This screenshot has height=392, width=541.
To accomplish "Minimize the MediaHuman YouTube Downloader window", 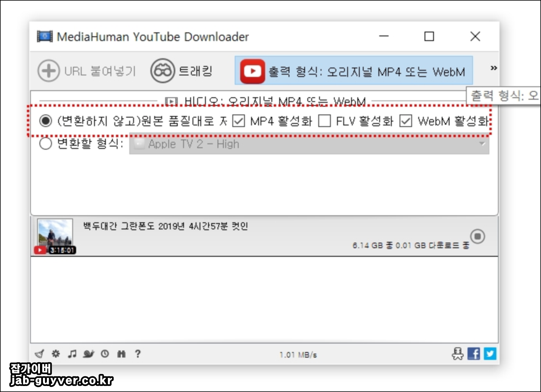I will pyautogui.click(x=384, y=36).
